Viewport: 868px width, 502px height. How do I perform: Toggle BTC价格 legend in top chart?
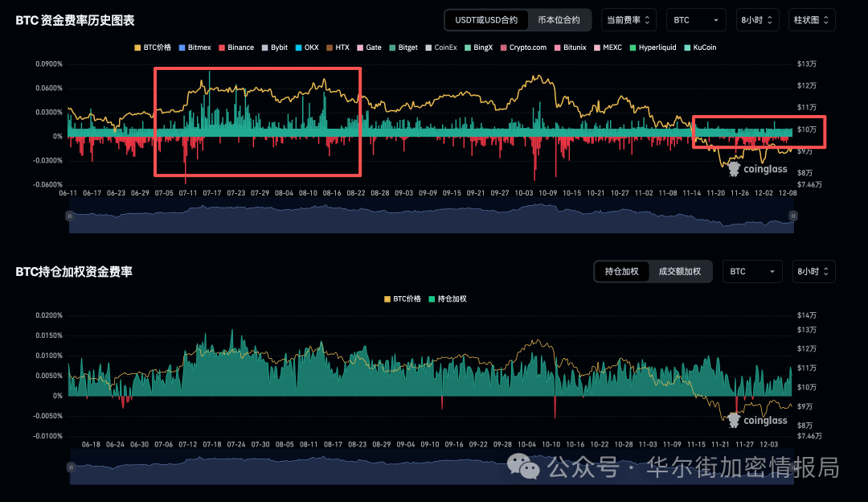(x=153, y=47)
